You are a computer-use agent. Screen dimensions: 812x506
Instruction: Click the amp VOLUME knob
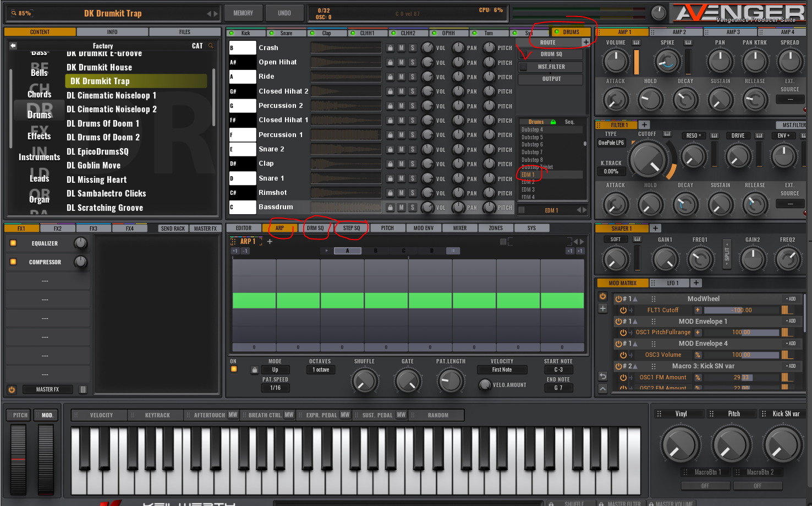(x=615, y=61)
